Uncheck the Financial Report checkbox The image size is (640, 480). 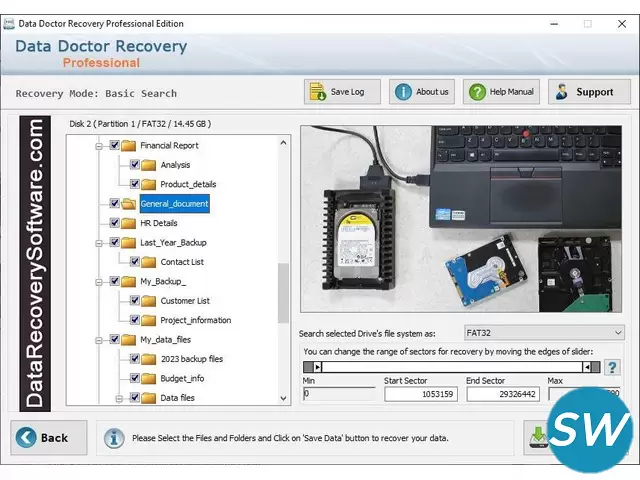point(114,146)
